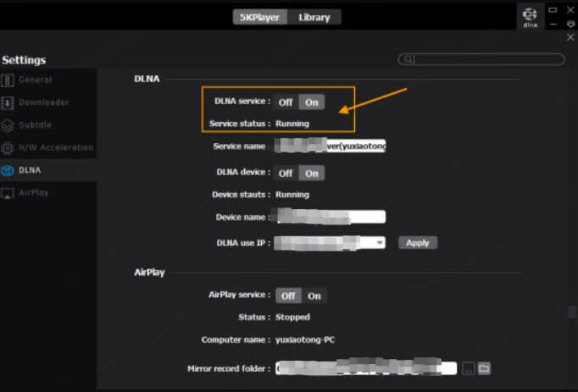Select the Subtitle settings section
The image size is (578, 392).
click(x=35, y=124)
